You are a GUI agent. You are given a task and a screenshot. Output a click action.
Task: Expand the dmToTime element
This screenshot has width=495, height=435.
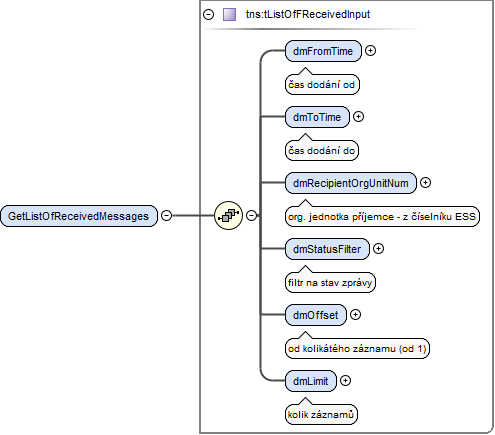(x=358, y=116)
